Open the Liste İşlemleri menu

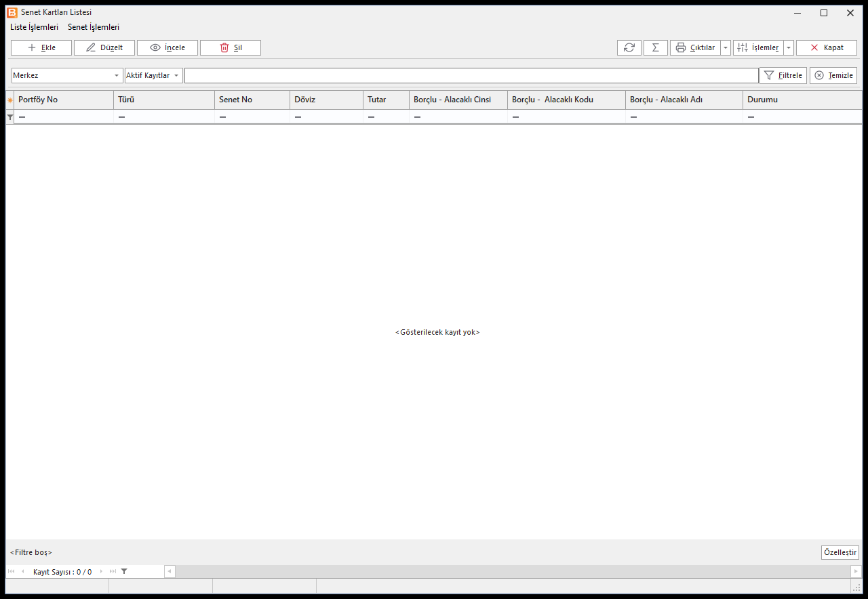click(34, 27)
